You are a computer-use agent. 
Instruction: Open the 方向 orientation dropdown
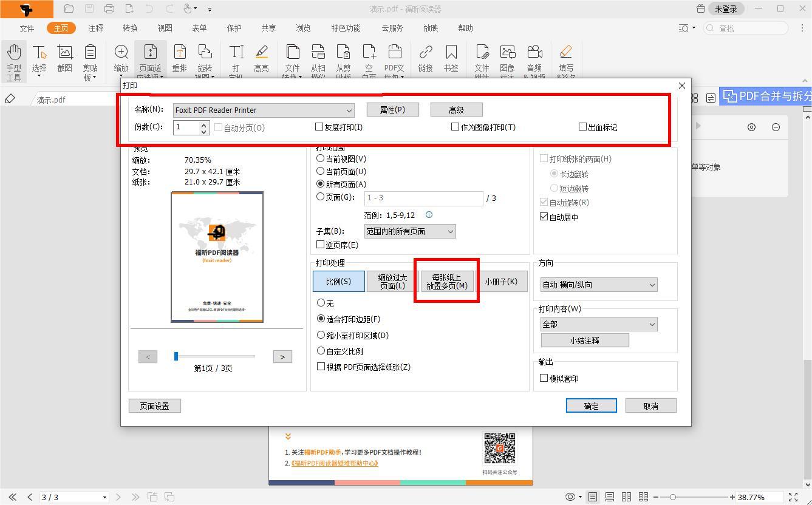pyautogui.click(x=598, y=284)
